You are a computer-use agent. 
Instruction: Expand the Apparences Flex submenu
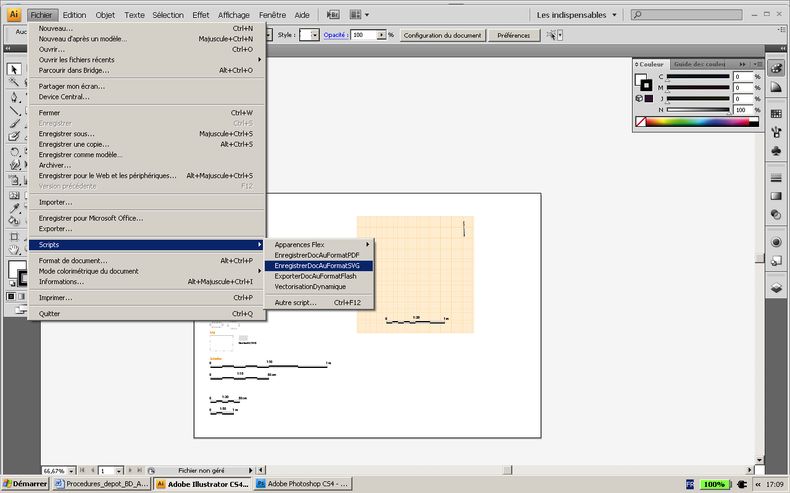(x=319, y=244)
